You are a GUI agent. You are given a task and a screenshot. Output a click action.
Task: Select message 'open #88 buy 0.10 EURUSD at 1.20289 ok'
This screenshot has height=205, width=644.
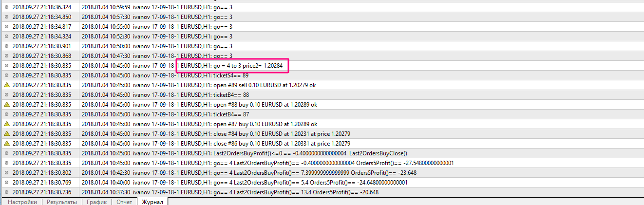point(265,105)
